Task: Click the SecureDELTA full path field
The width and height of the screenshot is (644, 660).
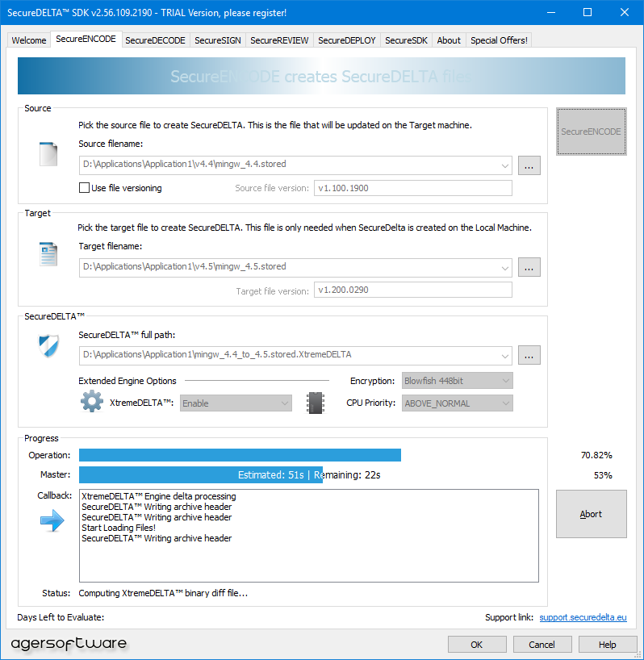Action: (295, 356)
